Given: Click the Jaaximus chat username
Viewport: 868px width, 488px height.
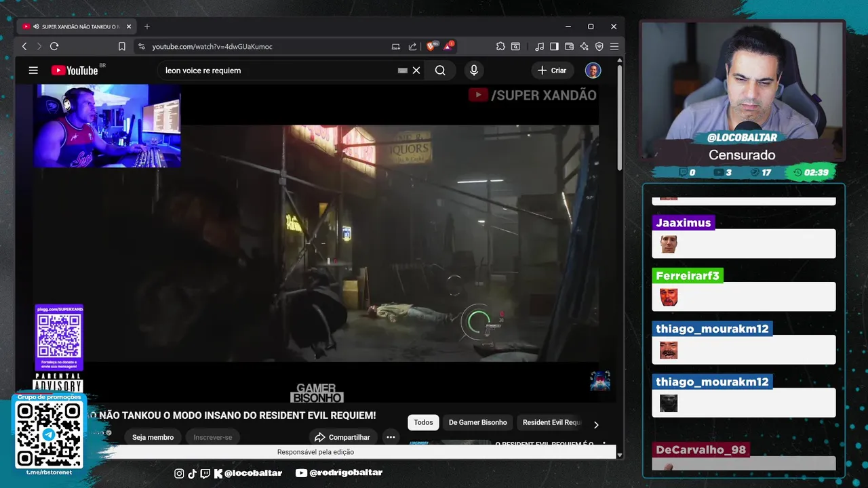Looking at the screenshot, I should 684,222.
